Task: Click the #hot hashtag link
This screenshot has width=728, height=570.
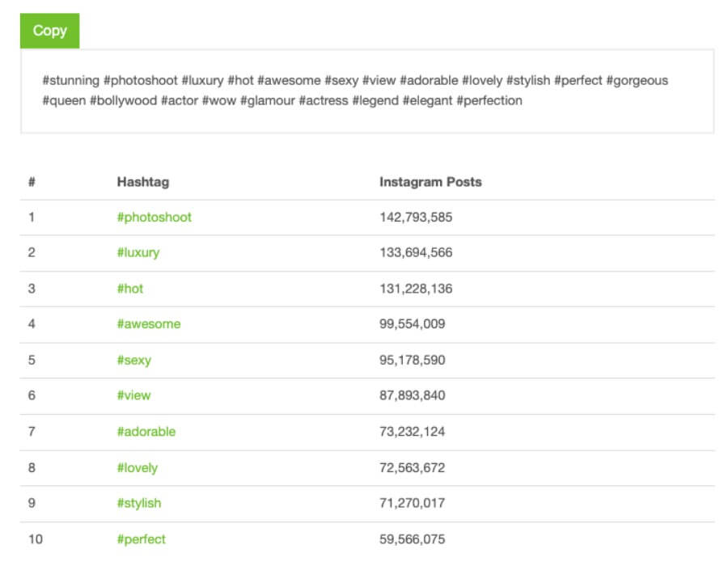Action: pyautogui.click(x=129, y=289)
